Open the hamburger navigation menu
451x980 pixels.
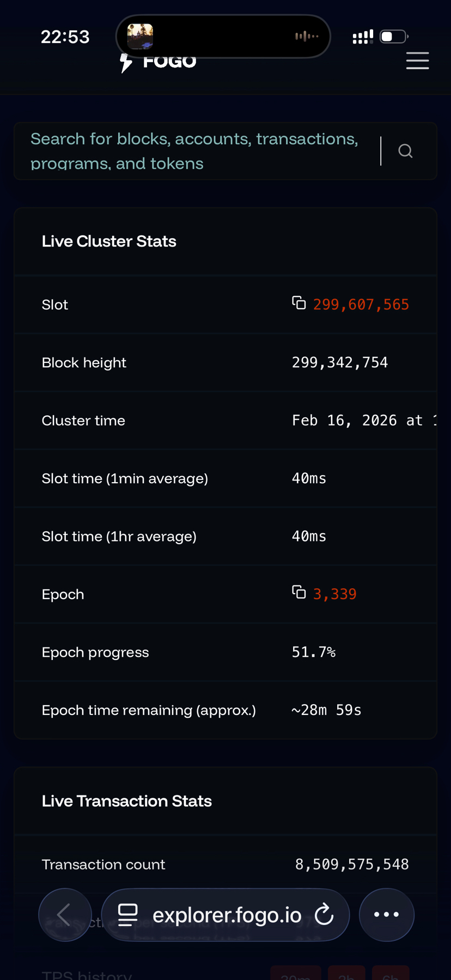[417, 61]
